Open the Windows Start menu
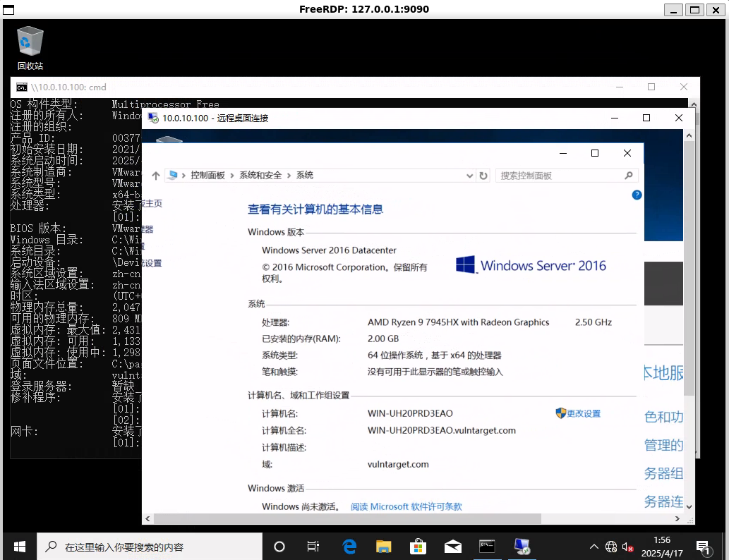 tap(20, 547)
